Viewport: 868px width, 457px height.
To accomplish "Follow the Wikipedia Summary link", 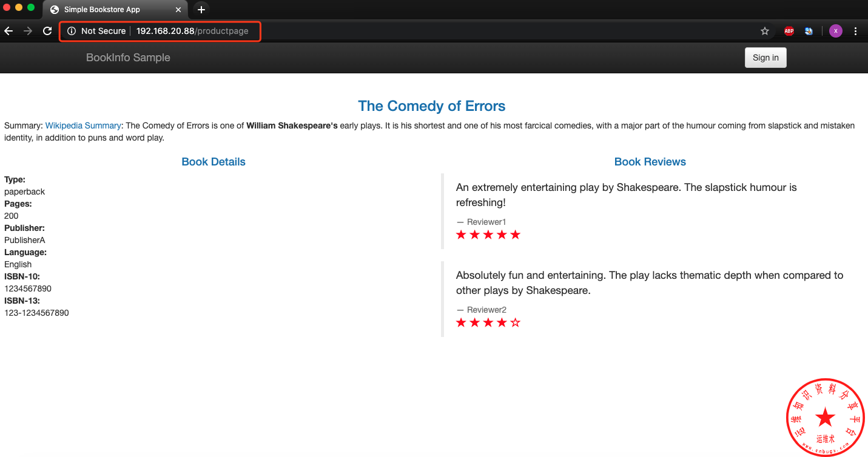I will (x=83, y=125).
